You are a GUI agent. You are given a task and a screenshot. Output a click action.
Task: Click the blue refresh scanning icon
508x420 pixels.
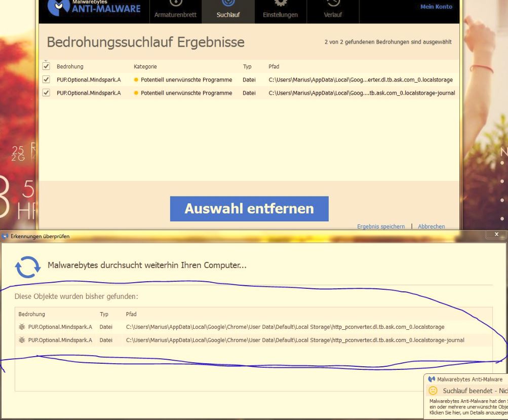28,267
